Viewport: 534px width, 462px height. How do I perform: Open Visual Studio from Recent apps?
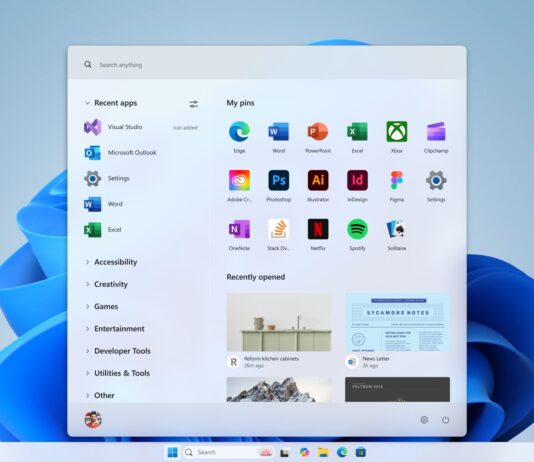coord(141,127)
